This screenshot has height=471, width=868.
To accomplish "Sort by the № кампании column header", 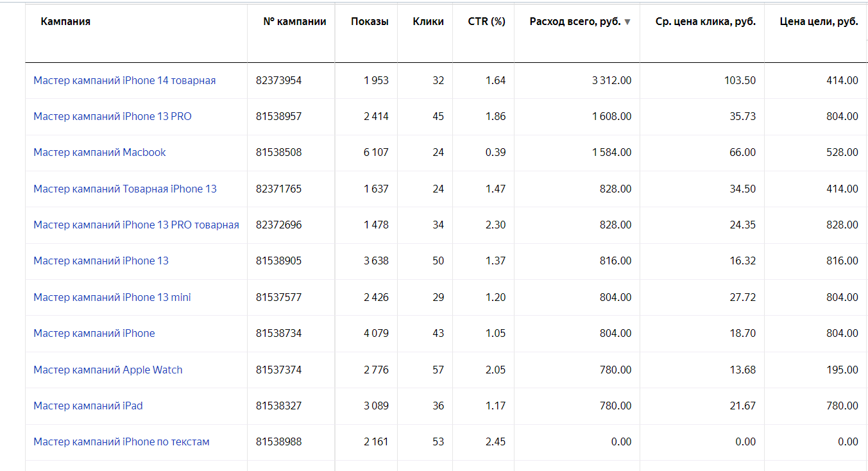I will (294, 21).
